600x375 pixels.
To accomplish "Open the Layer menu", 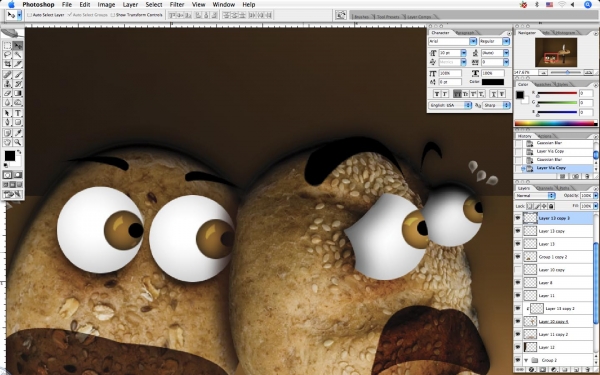I will pyautogui.click(x=130, y=5).
